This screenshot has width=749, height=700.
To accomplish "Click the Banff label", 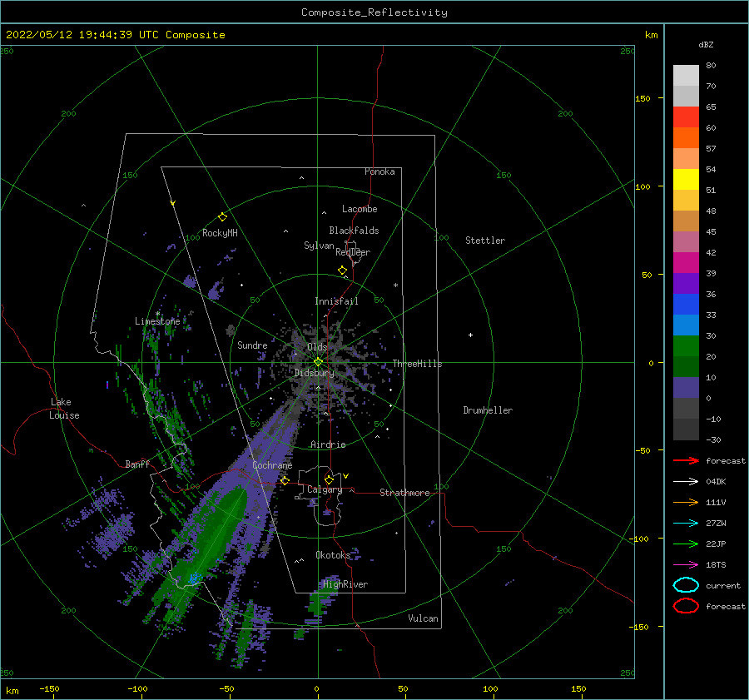I will point(137,464).
